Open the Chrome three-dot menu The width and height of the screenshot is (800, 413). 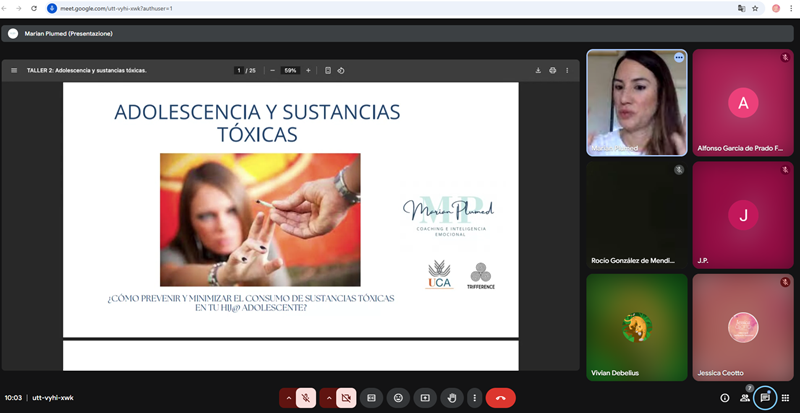click(791, 9)
